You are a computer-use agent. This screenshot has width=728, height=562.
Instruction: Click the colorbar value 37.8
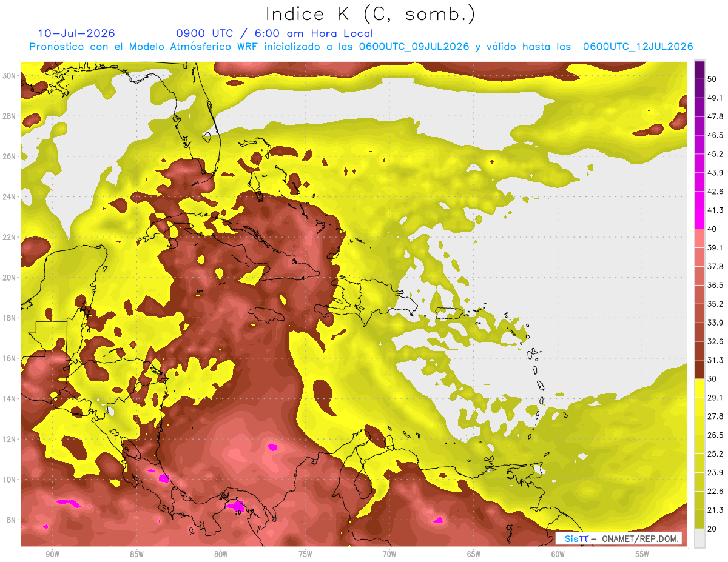point(715,266)
